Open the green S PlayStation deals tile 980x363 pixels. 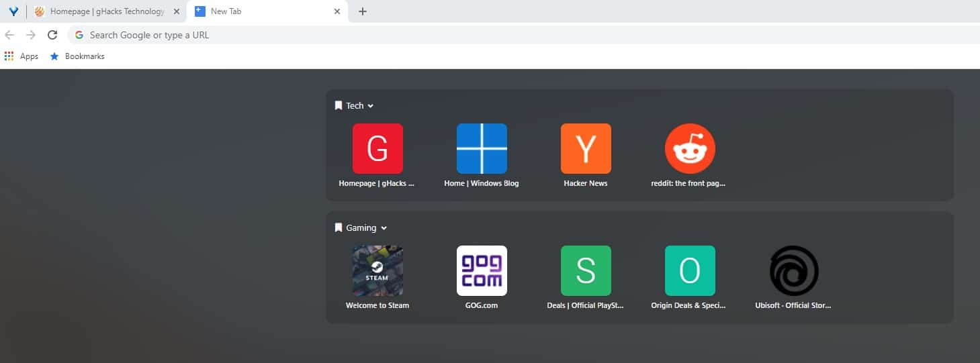(x=586, y=270)
